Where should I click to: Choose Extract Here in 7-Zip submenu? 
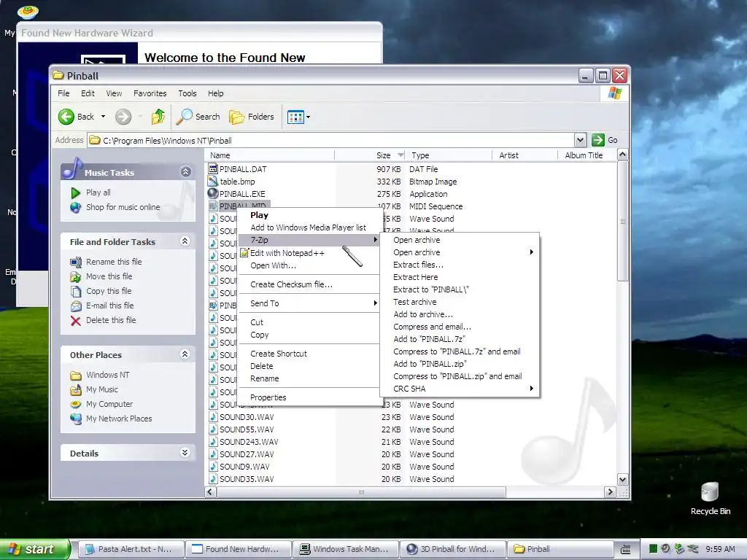click(460, 277)
